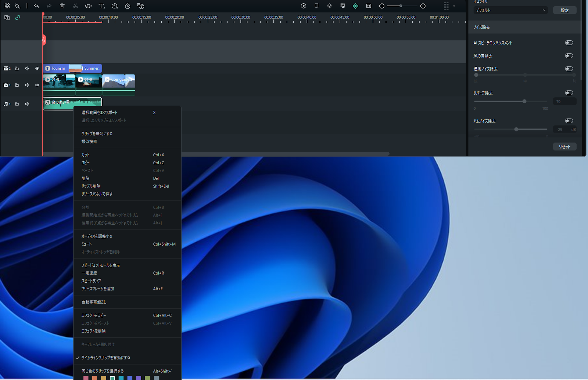Click the stopwatch duration icon
The width and height of the screenshot is (588, 380).
[x=128, y=6]
